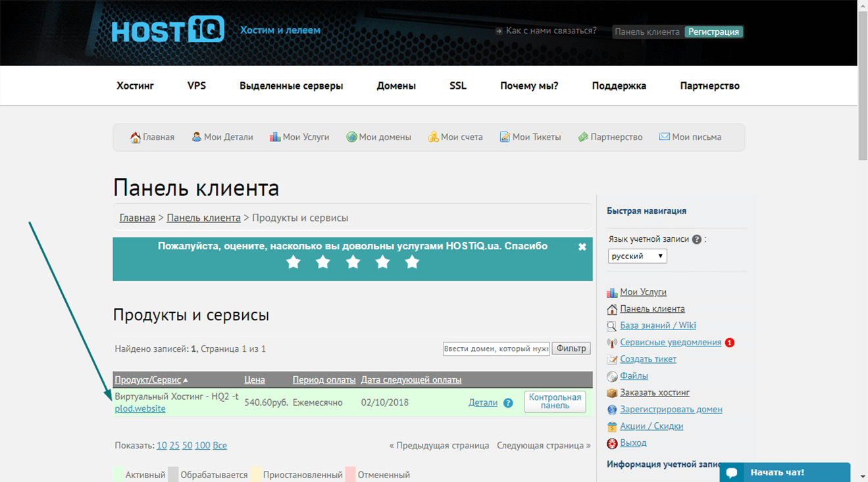The image size is (868, 482).
Task: Rate with the third star
Action: pyautogui.click(x=353, y=262)
